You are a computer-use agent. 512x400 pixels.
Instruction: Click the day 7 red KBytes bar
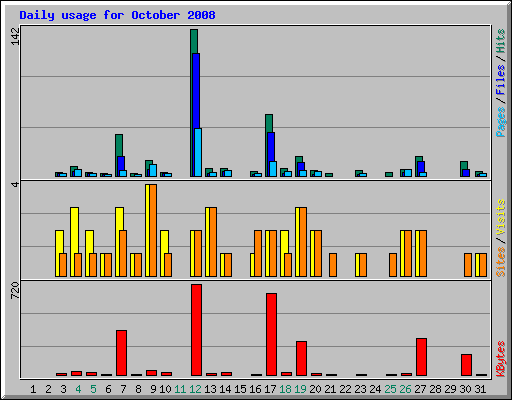[121, 353]
